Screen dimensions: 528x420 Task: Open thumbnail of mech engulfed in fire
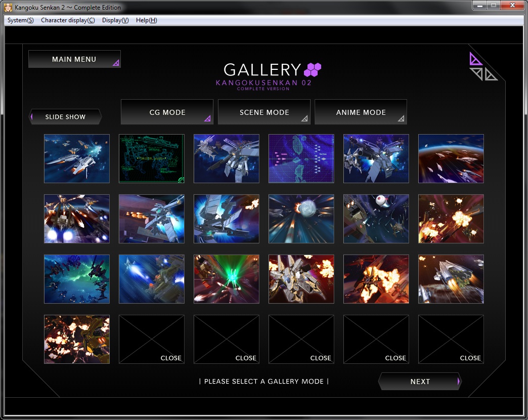click(376, 279)
